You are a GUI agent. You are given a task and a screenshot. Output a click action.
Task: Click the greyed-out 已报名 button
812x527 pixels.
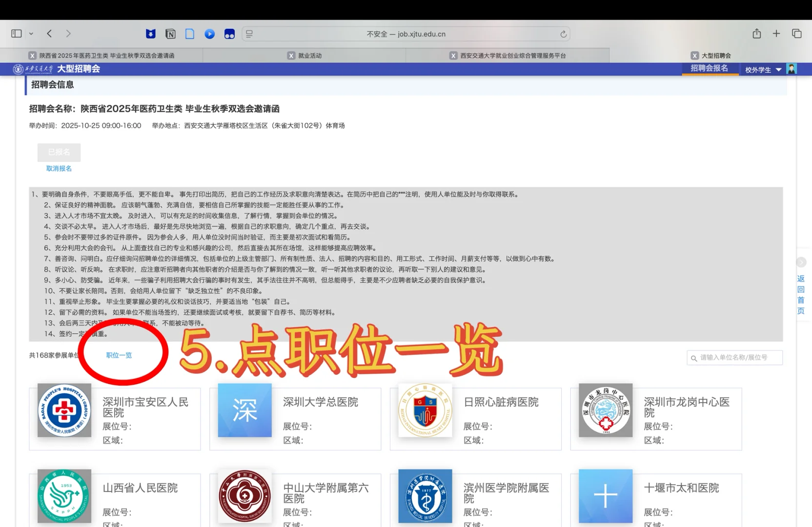coord(59,152)
